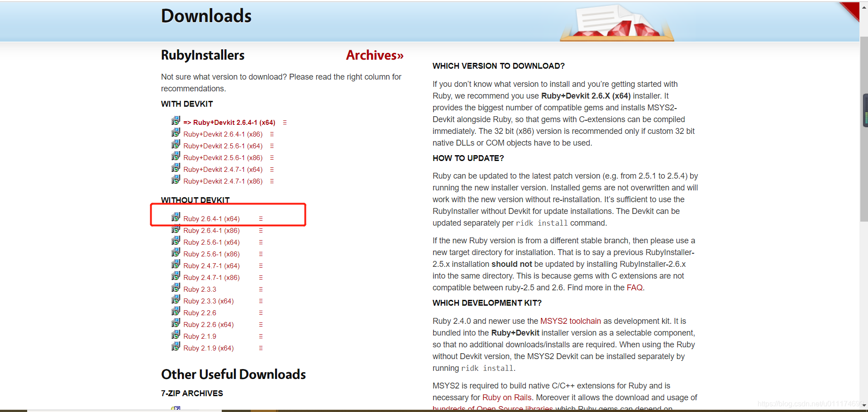Open the Ruby on Rails link
The image size is (868, 412).
507,398
